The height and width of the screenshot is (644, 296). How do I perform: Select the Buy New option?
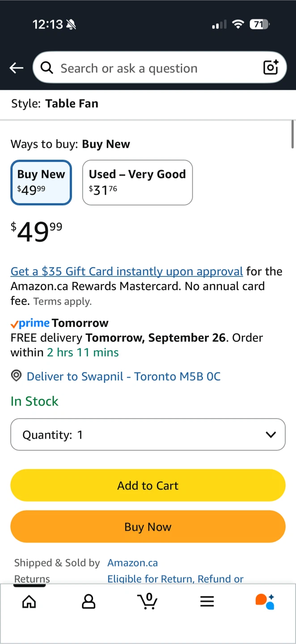pyautogui.click(x=41, y=182)
